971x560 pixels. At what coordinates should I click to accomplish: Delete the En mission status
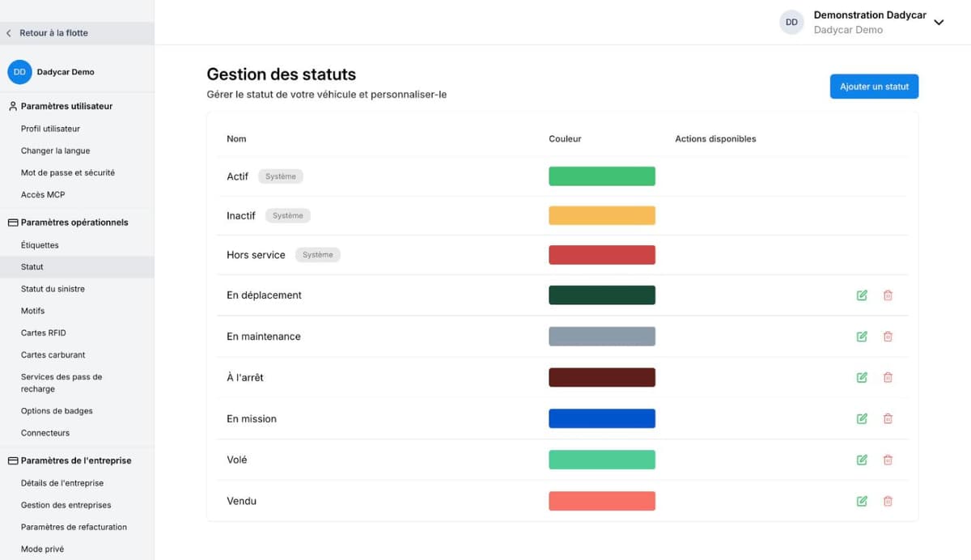[x=888, y=418]
